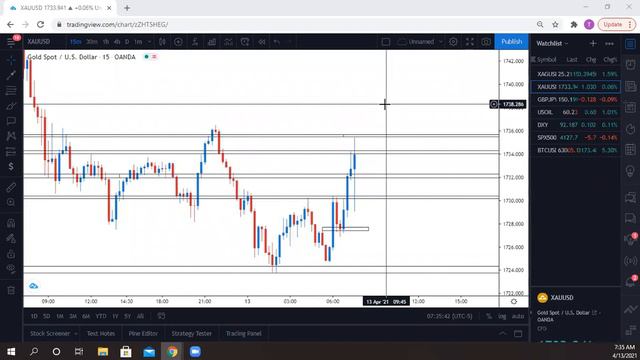
Task: Select the text annotation tool
Action: [11, 121]
